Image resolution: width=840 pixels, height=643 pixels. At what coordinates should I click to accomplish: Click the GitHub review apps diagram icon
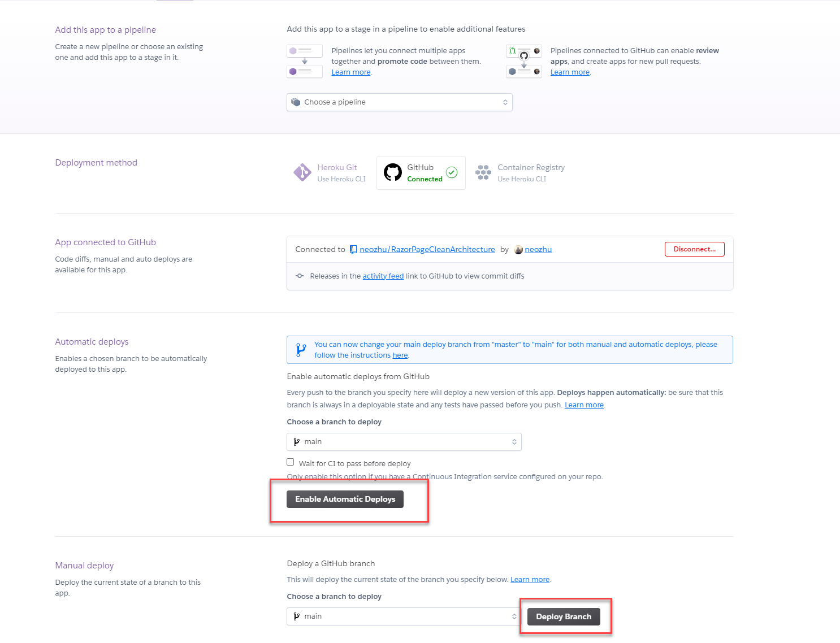click(x=524, y=61)
